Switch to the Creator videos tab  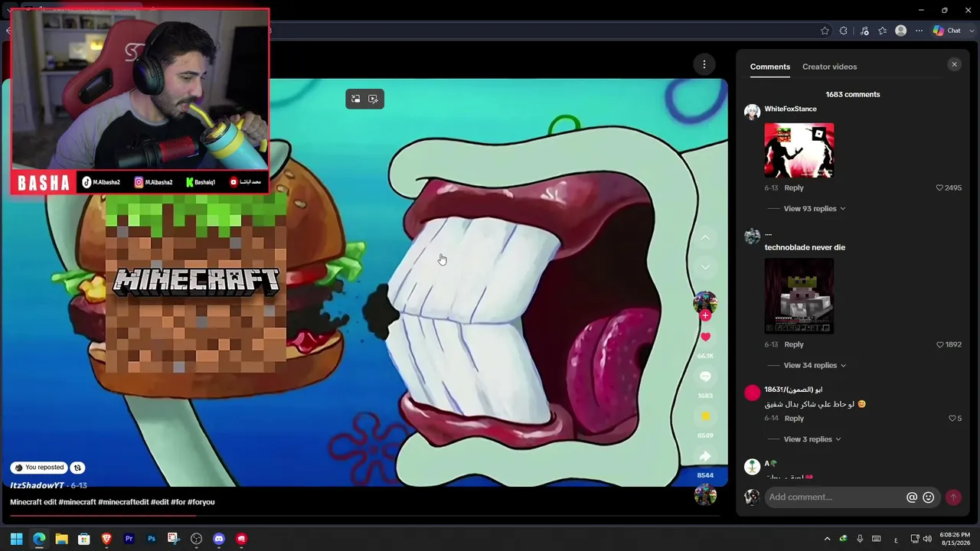click(829, 67)
